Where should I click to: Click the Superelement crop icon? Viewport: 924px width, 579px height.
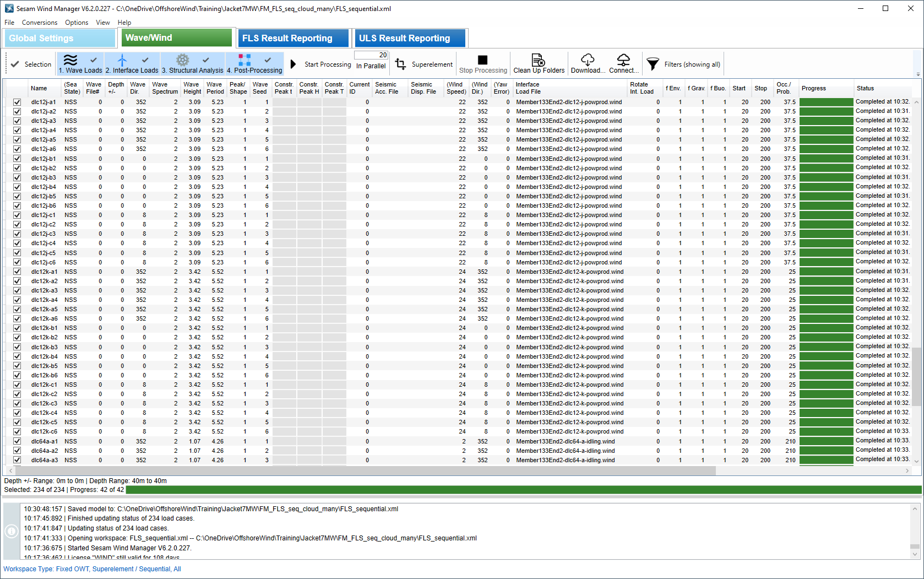tap(401, 64)
